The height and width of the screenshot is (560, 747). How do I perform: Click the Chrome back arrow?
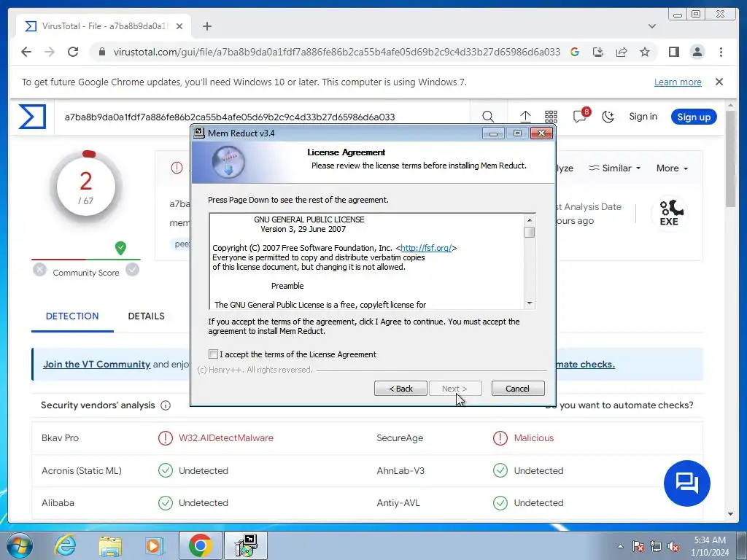click(26, 52)
